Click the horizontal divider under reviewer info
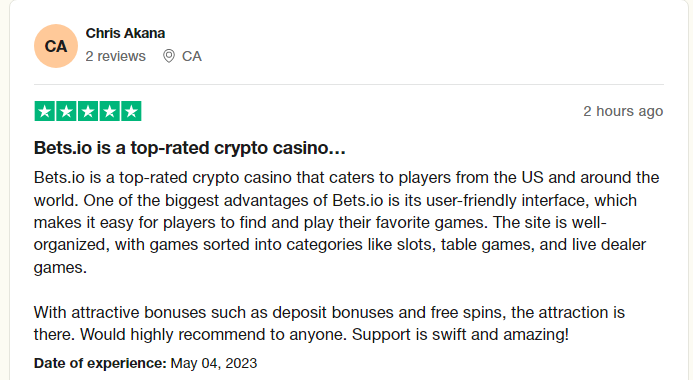Image resolution: width=693 pixels, height=380 pixels. (x=349, y=84)
